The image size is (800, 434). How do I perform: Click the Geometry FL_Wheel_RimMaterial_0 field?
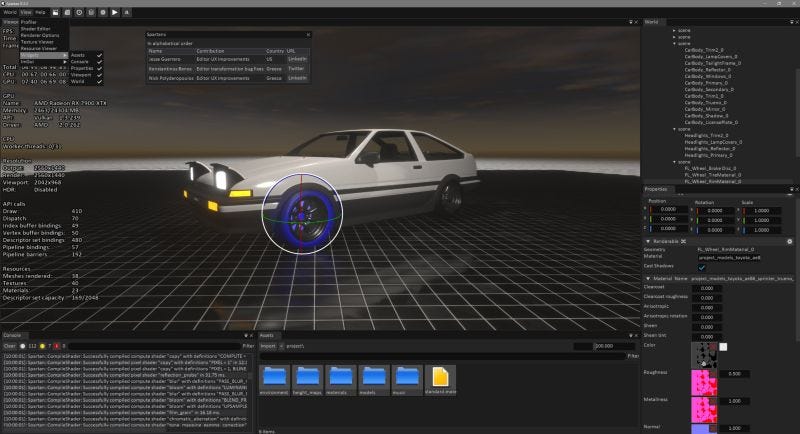coord(726,249)
